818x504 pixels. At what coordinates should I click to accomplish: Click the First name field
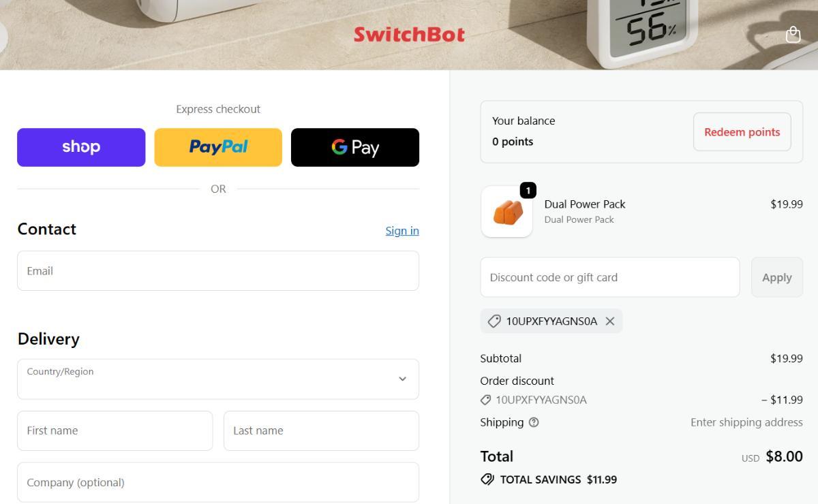(115, 430)
